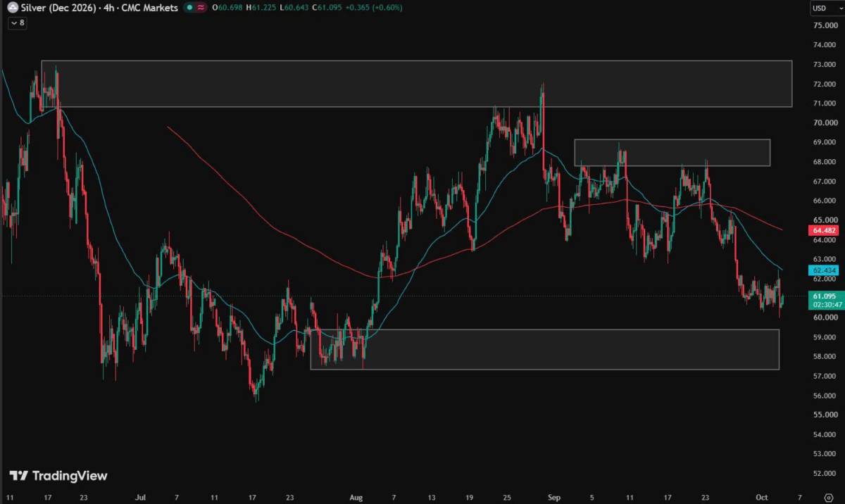845x504 pixels.
Task: Select the top resistance rectangle near 72.000
Action: [417, 84]
